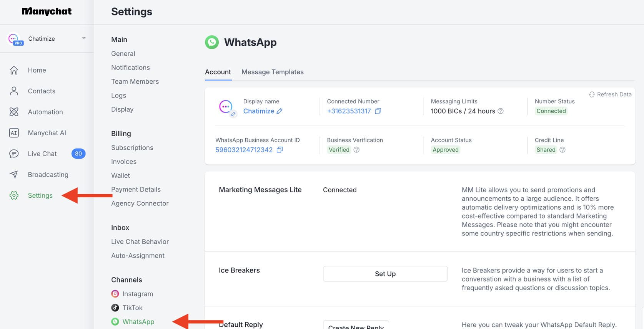644x329 pixels.
Task: Expand the Chatimize account dropdown
Action: [84, 38]
